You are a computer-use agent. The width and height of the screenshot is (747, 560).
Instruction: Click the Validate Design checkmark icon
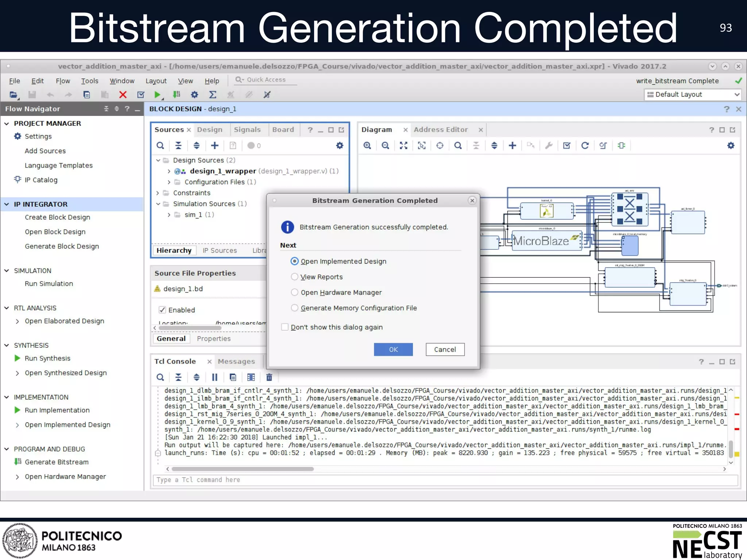[567, 145]
